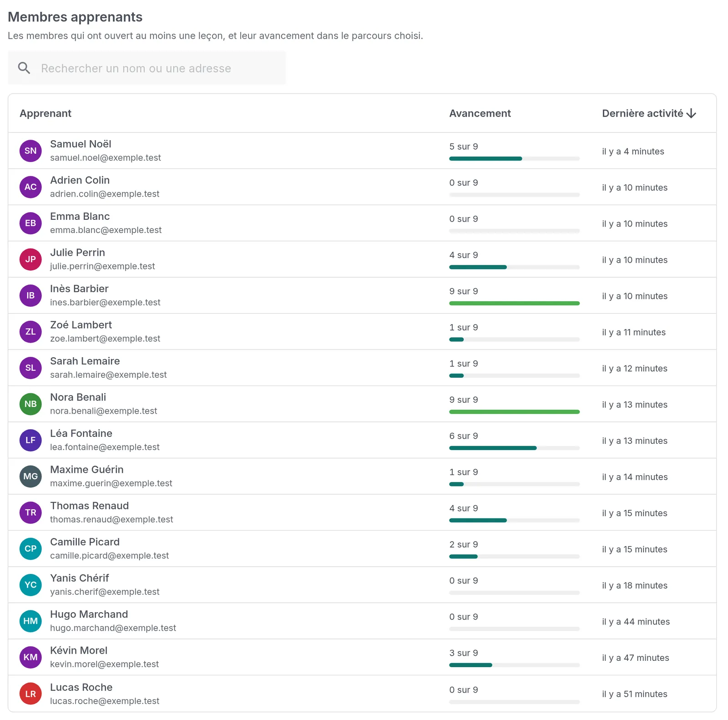This screenshot has width=728, height=720.
Task: Click the email adrien.colin@exemple.test
Action: pyautogui.click(x=105, y=194)
